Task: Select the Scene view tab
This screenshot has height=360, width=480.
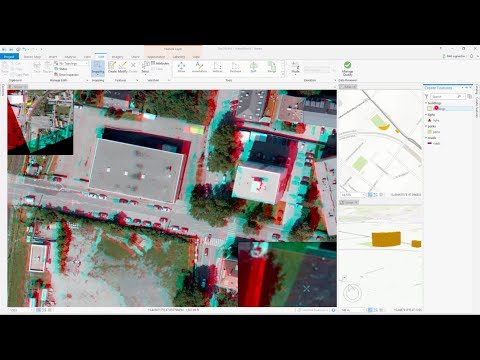Action: pyautogui.click(x=349, y=202)
